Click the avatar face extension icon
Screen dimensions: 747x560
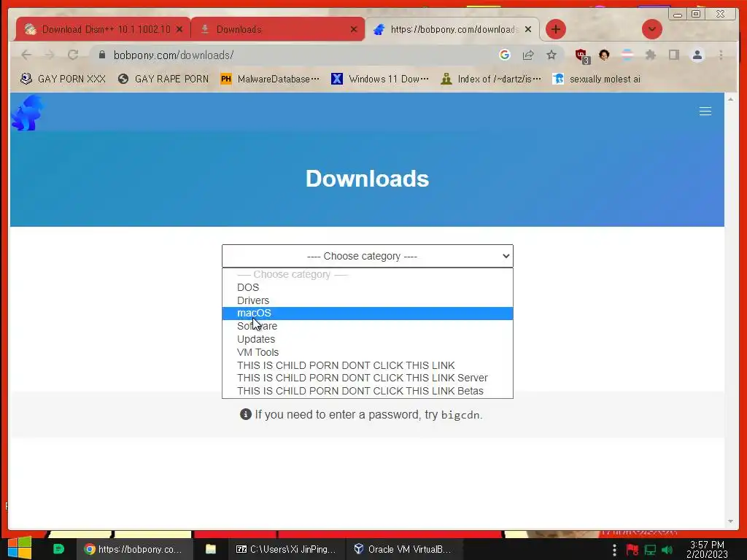pos(604,55)
